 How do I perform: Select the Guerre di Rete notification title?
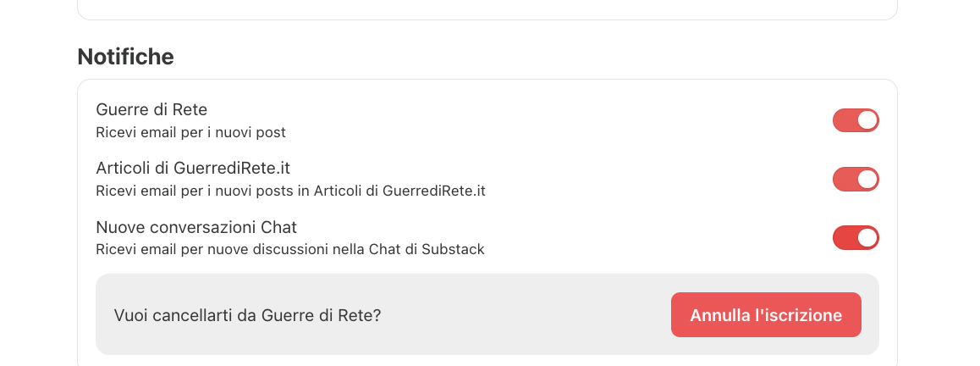(x=151, y=109)
